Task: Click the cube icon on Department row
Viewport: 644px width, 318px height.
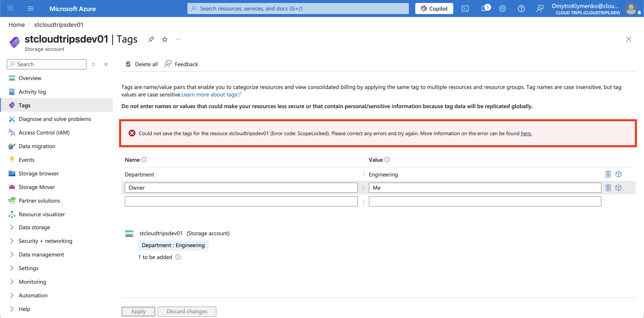Action: click(618, 174)
